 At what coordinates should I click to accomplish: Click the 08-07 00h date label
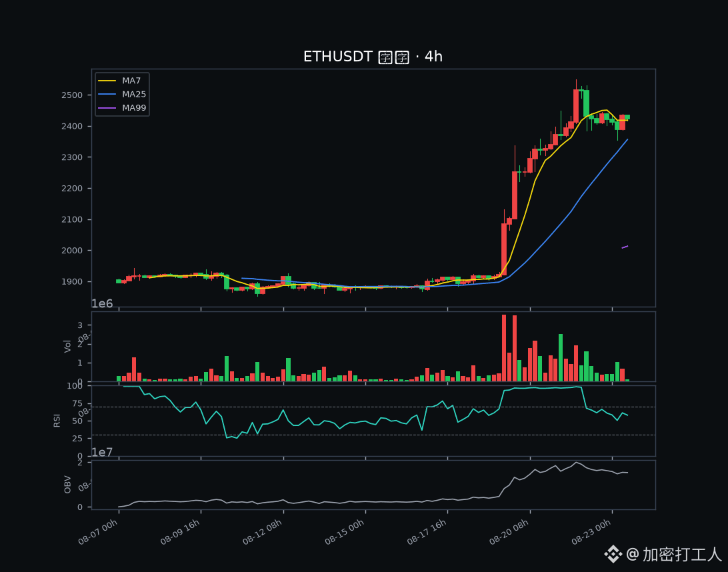[x=98, y=532]
